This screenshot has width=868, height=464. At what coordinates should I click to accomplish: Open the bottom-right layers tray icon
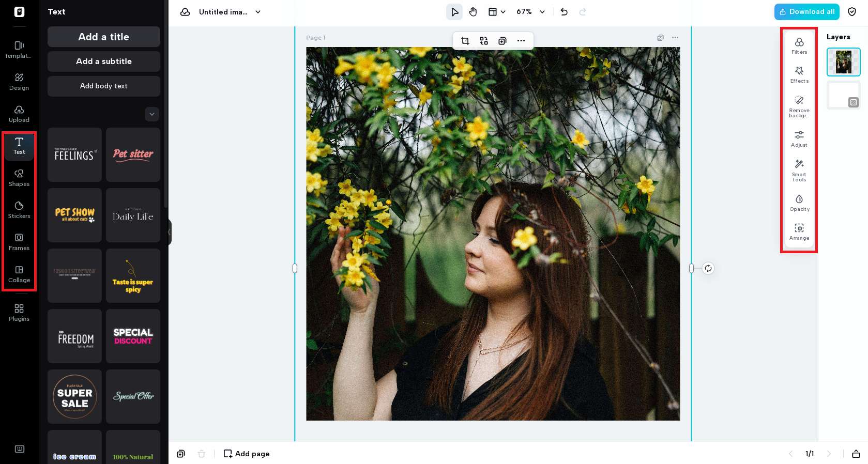point(856,454)
